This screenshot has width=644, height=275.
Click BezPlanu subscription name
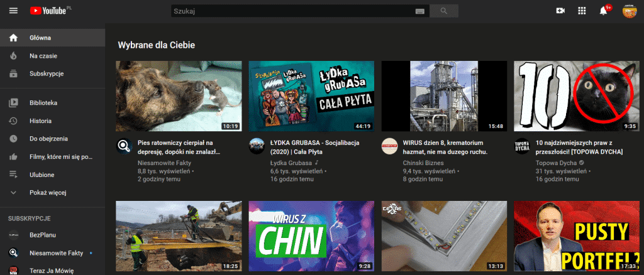[x=43, y=235]
